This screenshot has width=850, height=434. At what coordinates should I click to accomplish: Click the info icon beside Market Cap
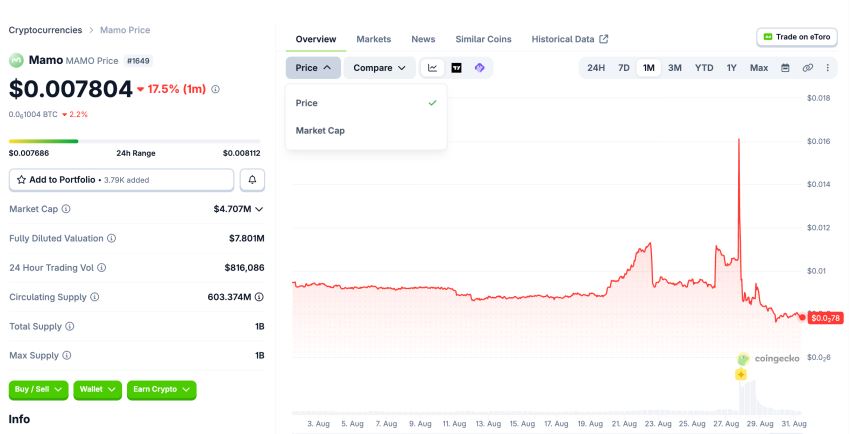tap(66, 209)
